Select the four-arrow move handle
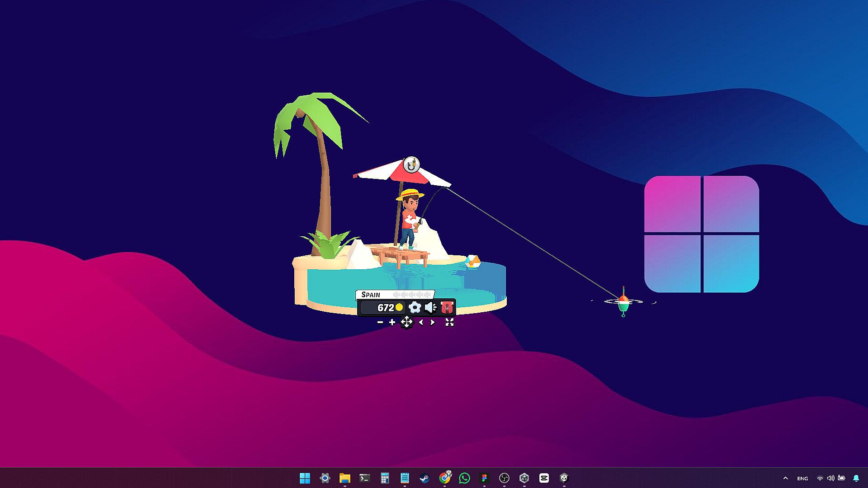Screen dimensions: 868x488 pos(406,322)
